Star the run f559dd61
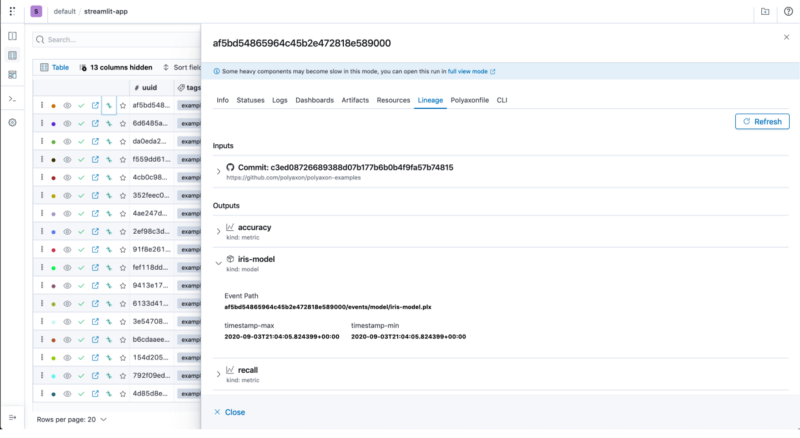 (122, 159)
